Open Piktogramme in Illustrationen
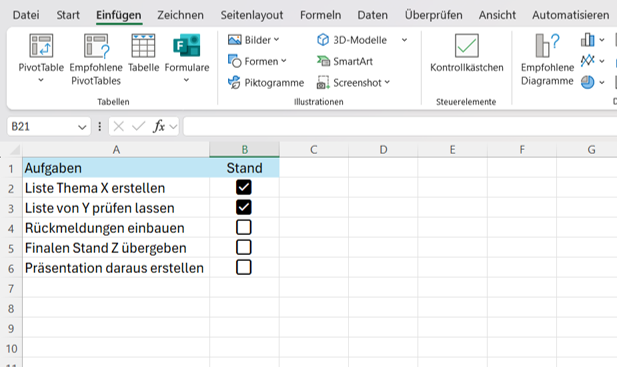 point(266,83)
